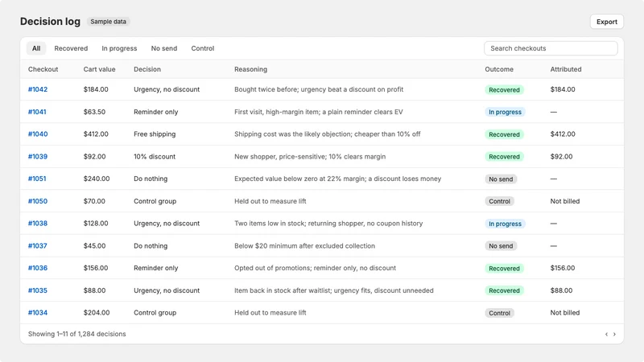This screenshot has width=644, height=362.
Task: Click Reminder only in row #1041
Action: 156,112
